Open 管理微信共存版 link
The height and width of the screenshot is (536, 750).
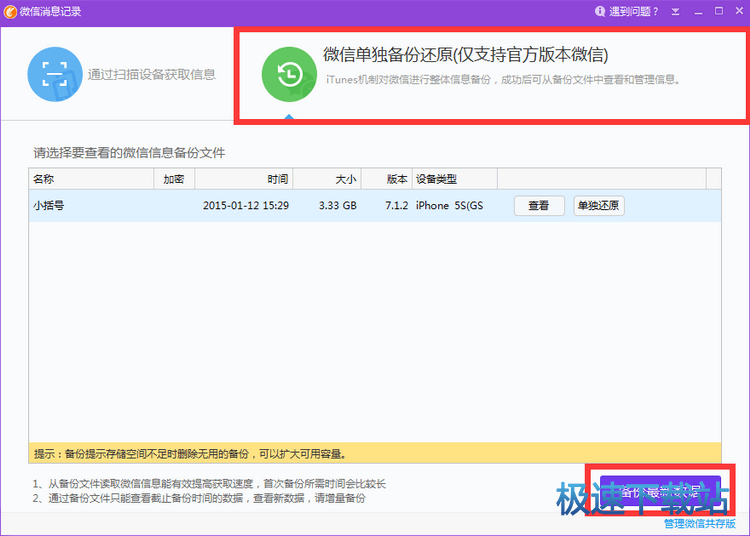[x=699, y=523]
